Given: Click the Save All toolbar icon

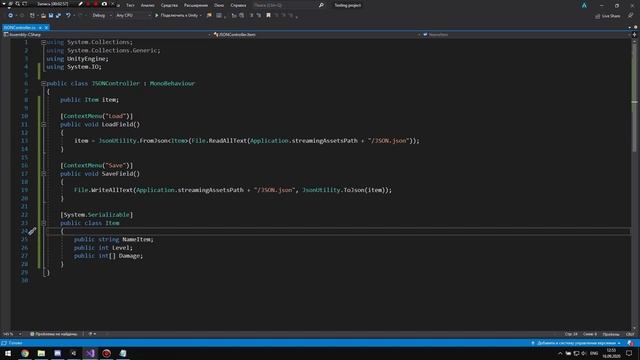Looking at the screenshot, I should tap(58, 16).
